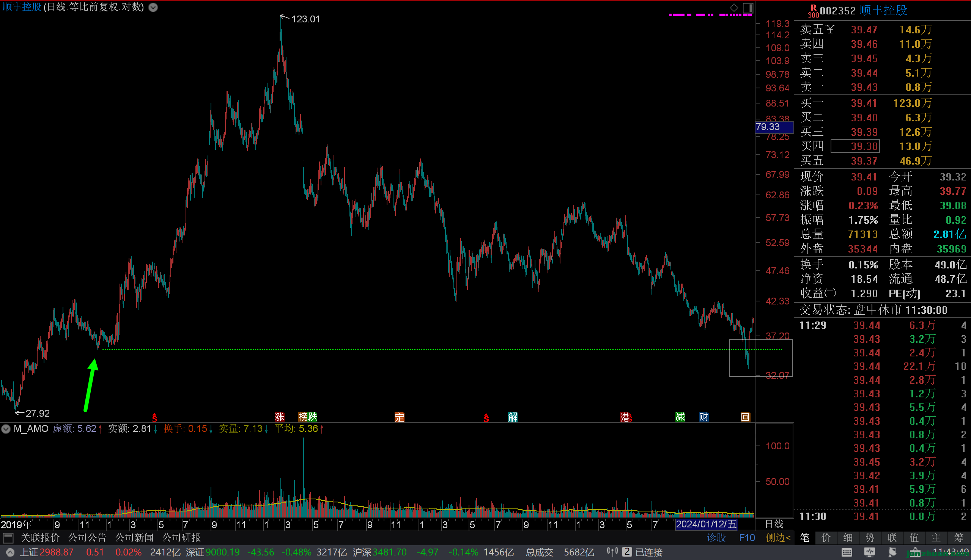The height and width of the screenshot is (560, 971).
Task: Click the green 减 event marker
Action: point(680,417)
